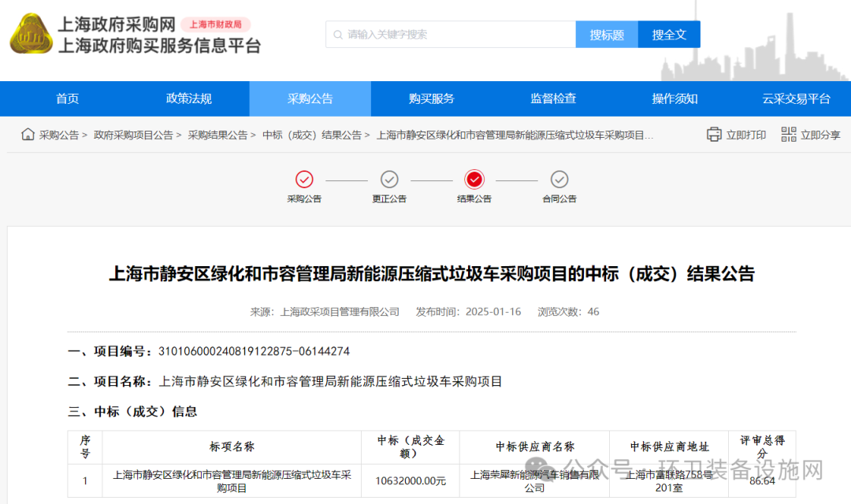Click the 上海市财政局 red badge
The width and height of the screenshot is (851, 504).
pos(215,24)
